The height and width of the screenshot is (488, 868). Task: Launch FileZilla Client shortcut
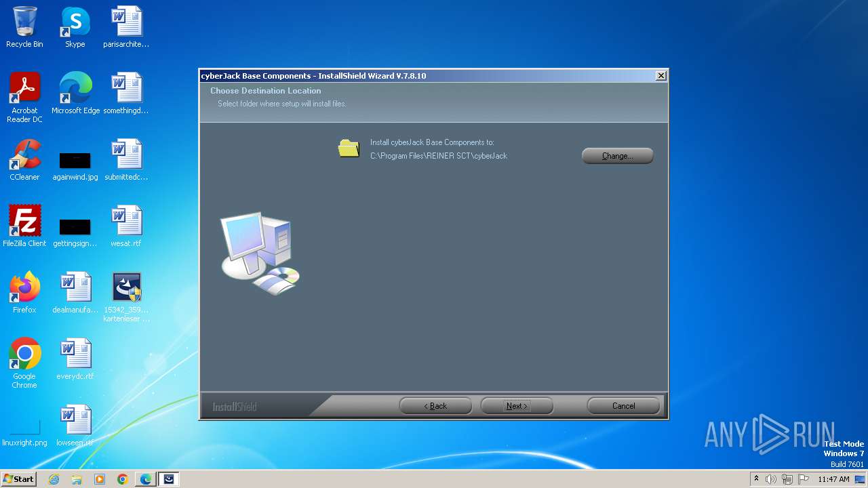pos(24,226)
